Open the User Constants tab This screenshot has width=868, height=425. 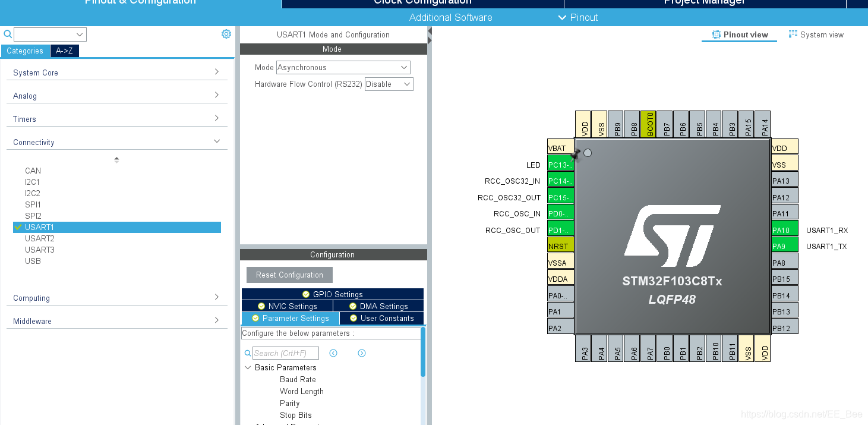coord(381,318)
